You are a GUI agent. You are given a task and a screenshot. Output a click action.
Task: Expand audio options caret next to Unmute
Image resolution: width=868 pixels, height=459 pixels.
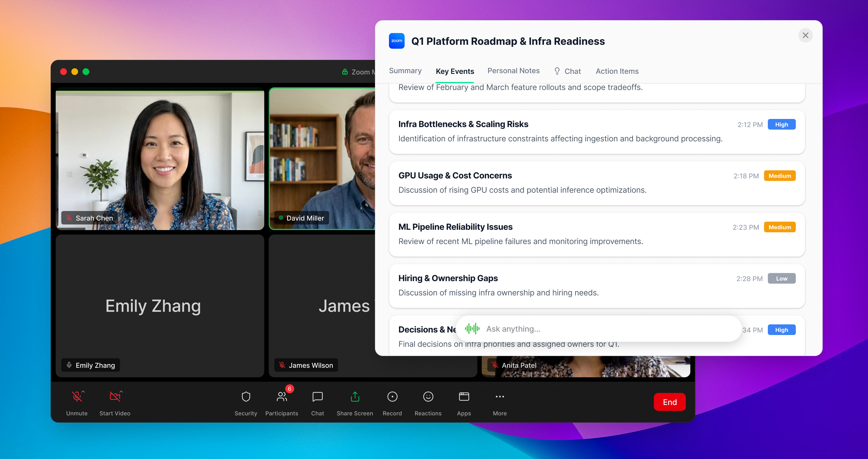(83, 392)
